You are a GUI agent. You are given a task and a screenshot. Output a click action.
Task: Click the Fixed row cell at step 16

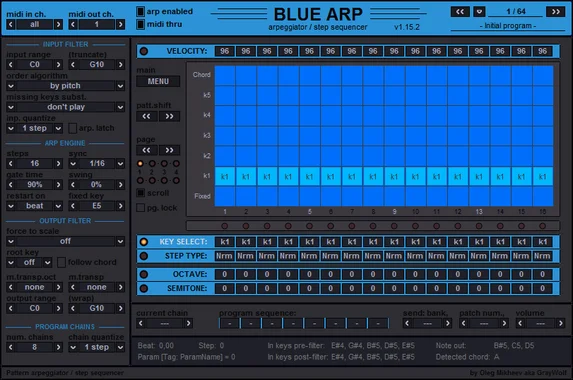coord(543,196)
